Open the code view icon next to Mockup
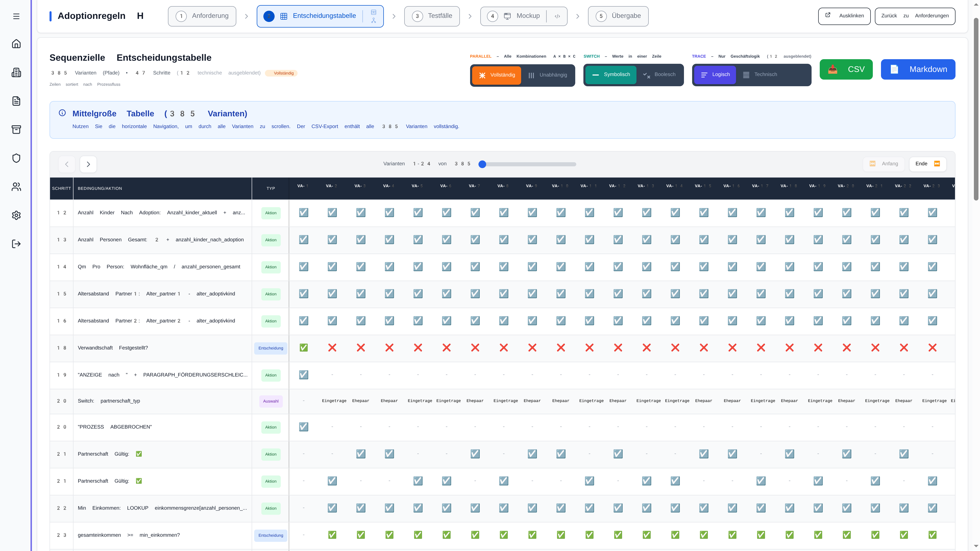Image resolution: width=980 pixels, height=551 pixels. (x=557, y=16)
